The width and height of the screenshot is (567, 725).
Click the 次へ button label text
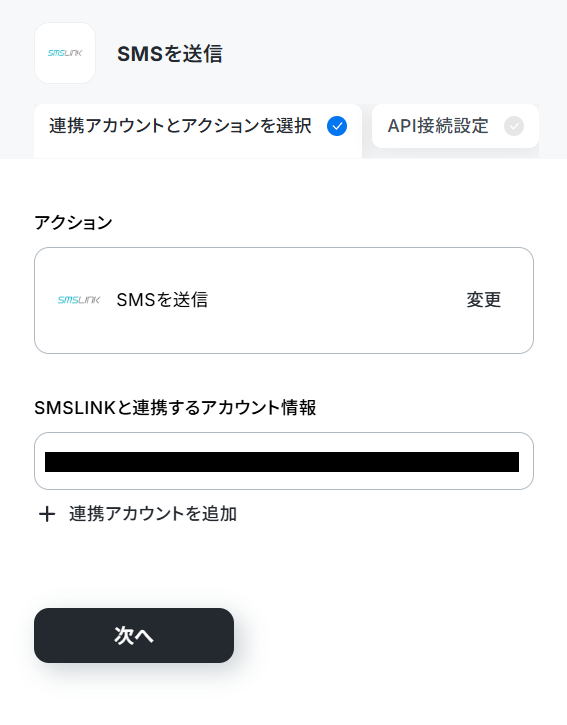(134, 635)
